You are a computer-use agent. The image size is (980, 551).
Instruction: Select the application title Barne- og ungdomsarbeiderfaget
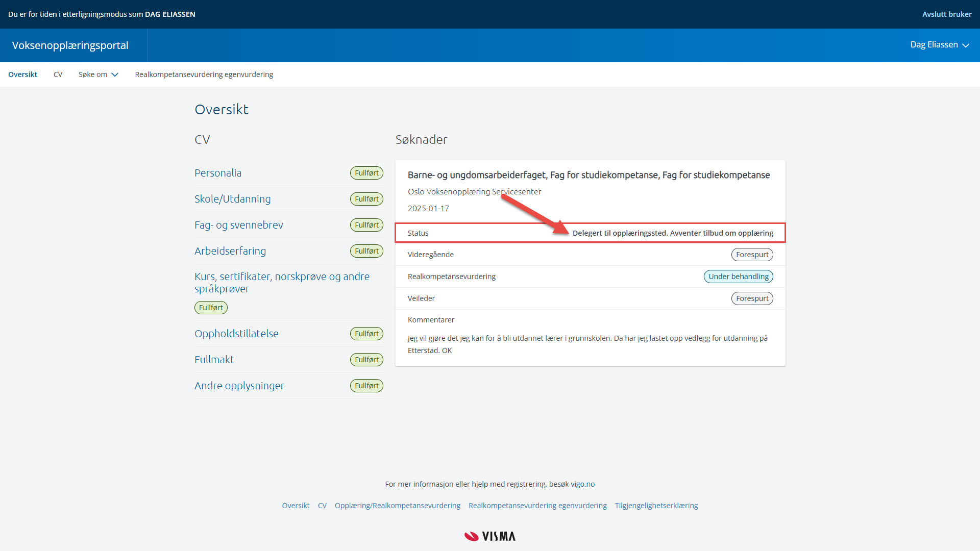click(589, 175)
